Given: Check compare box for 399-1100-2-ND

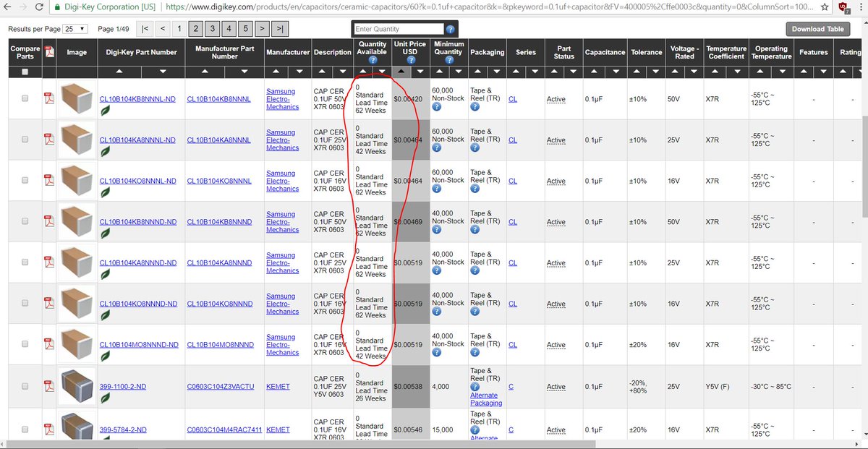Looking at the screenshot, I should pos(25,386).
